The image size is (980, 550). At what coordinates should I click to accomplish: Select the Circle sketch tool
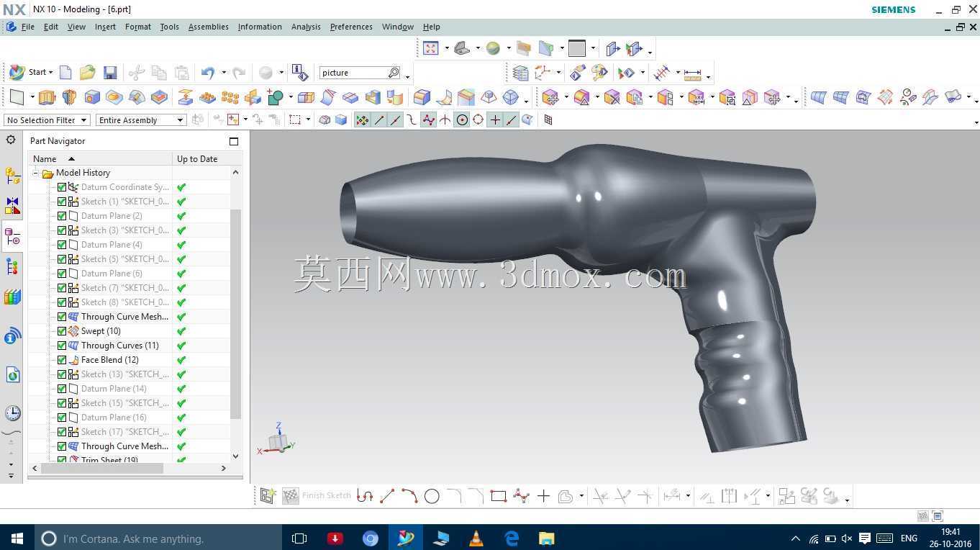pyautogui.click(x=432, y=496)
